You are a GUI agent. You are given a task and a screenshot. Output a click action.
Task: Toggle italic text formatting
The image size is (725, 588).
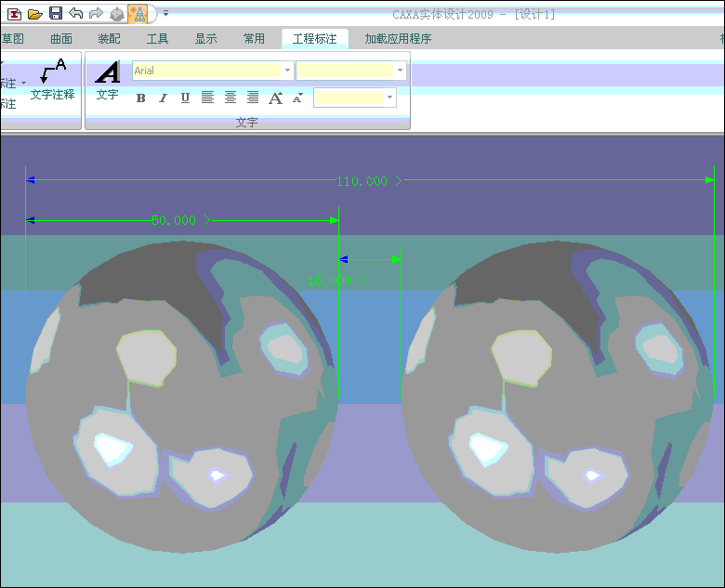pos(163,98)
